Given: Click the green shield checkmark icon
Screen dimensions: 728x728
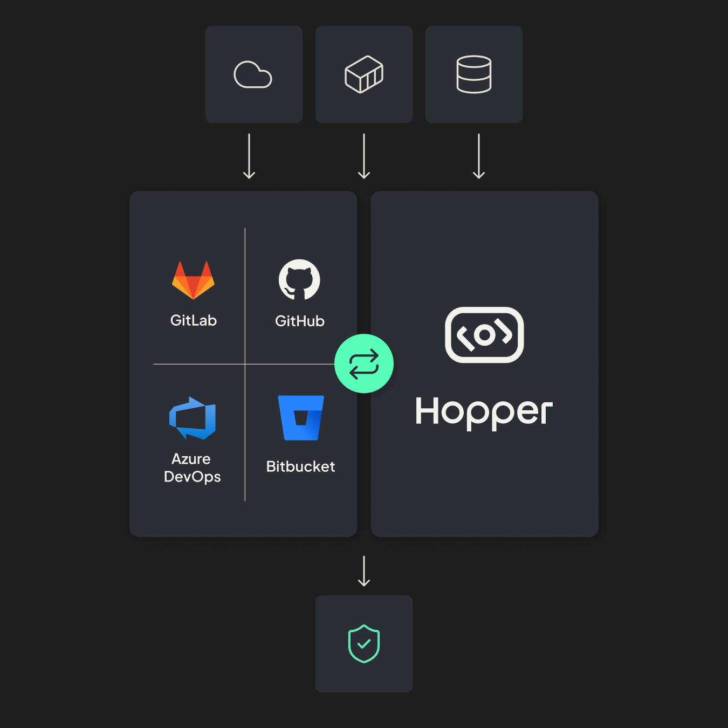Looking at the screenshot, I should pyautogui.click(x=364, y=643).
